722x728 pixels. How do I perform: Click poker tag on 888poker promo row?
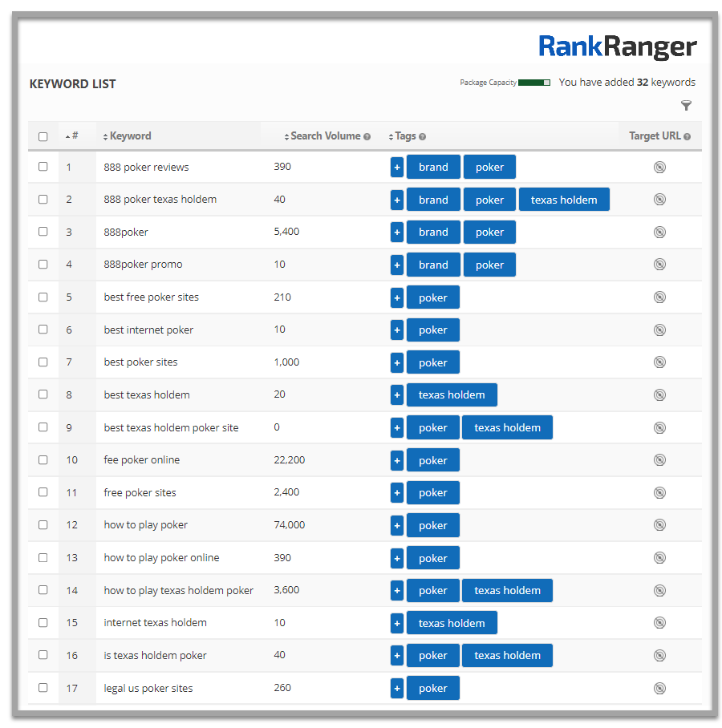coord(489,265)
